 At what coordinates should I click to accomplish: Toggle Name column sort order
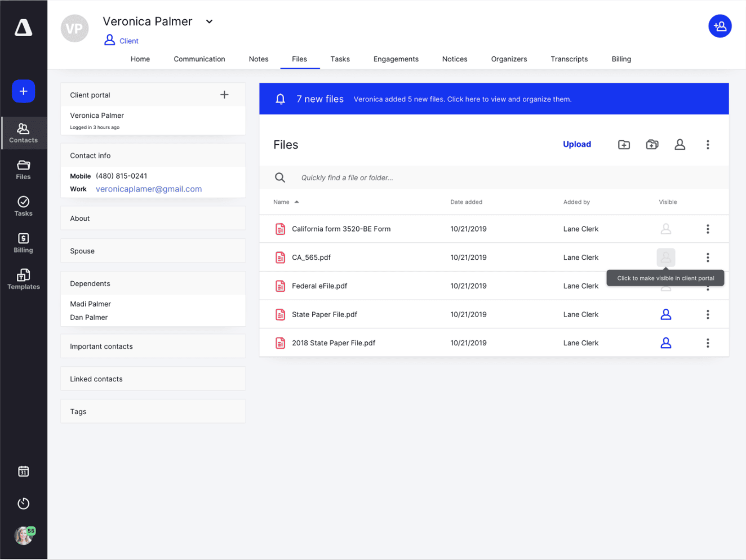(286, 202)
